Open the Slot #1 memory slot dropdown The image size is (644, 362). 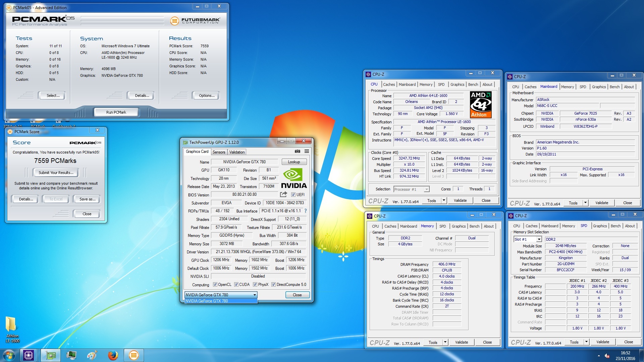pyautogui.click(x=528, y=239)
